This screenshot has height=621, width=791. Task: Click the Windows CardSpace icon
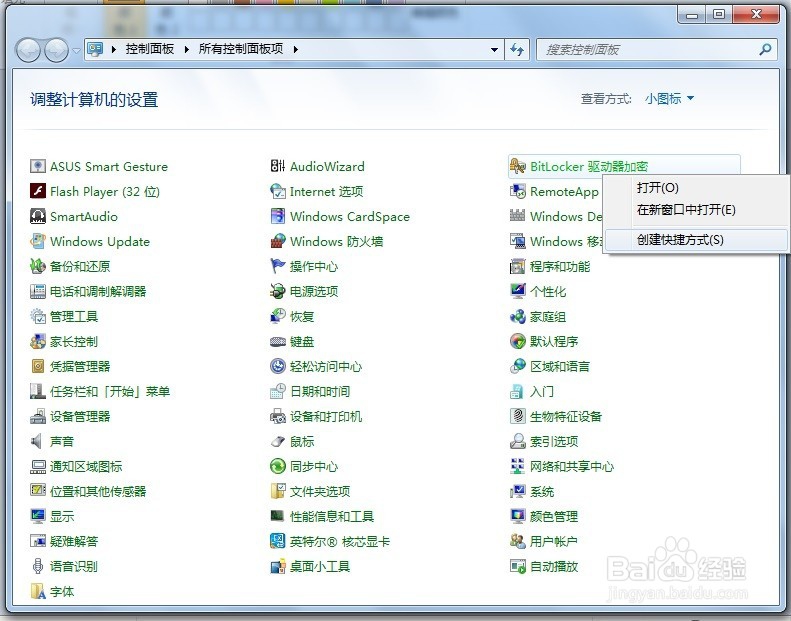[x=278, y=216]
